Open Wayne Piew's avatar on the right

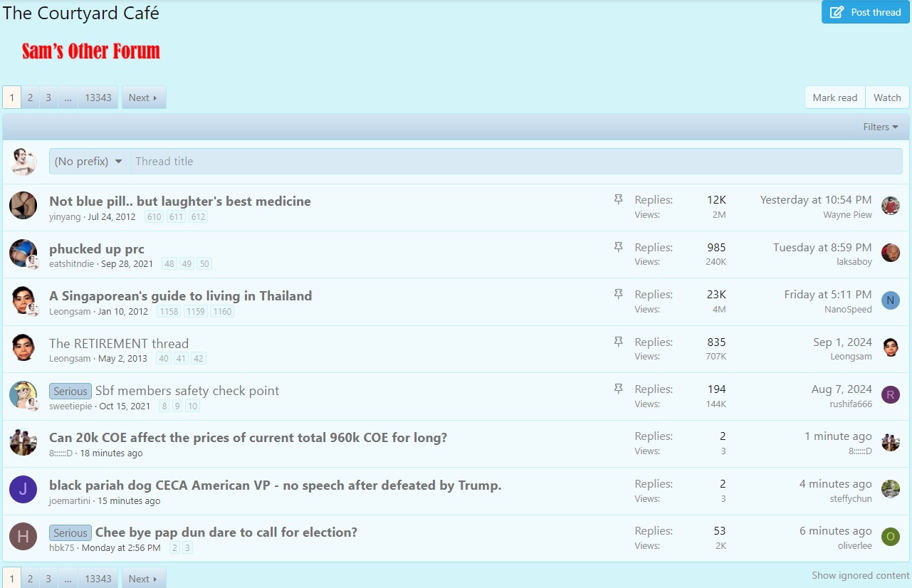[x=890, y=206]
